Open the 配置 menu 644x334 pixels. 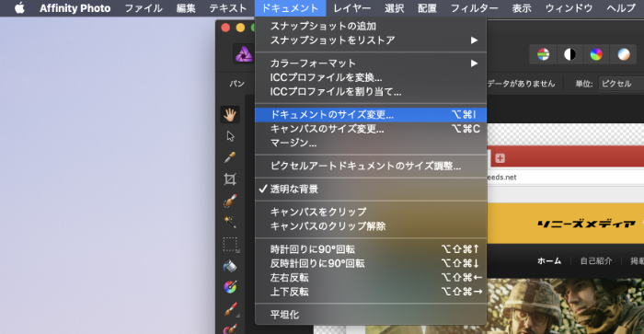pos(427,8)
